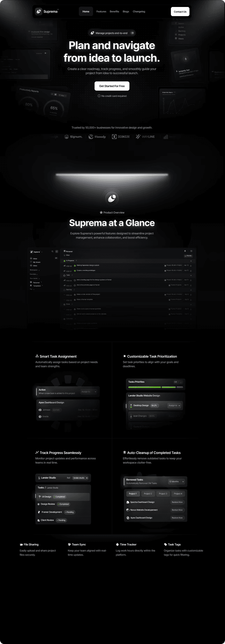The width and height of the screenshot is (225, 644).
Task: Click Restore Now for Spectra Dashboard Design
Action: (177, 502)
